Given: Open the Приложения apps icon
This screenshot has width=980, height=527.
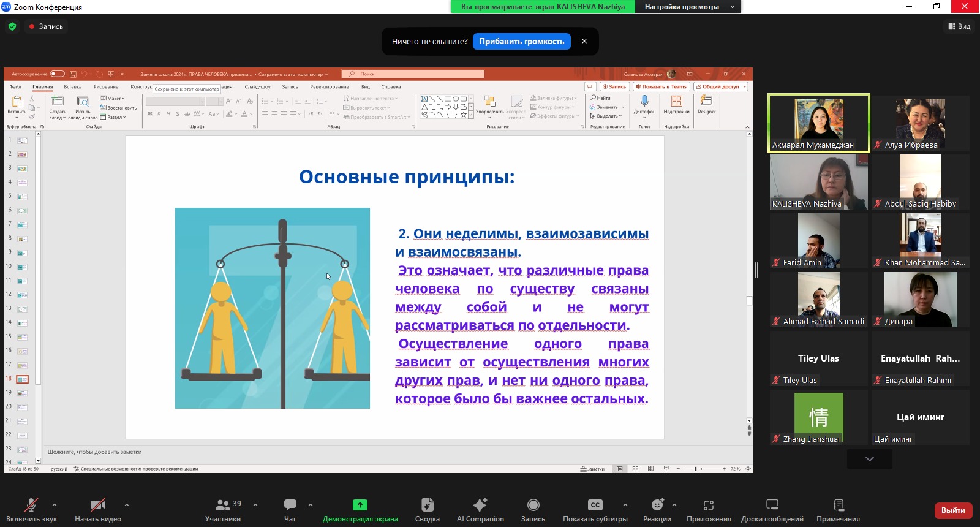Looking at the screenshot, I should [x=709, y=505].
